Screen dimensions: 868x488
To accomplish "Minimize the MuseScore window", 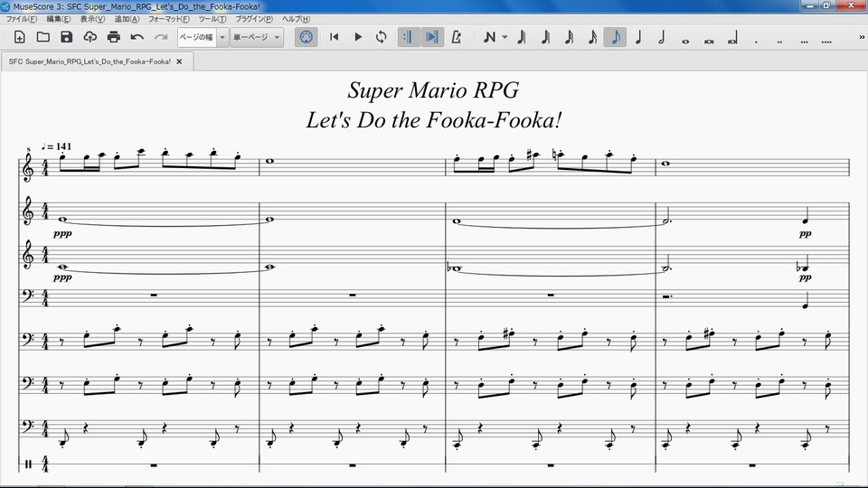I will 810,5.
